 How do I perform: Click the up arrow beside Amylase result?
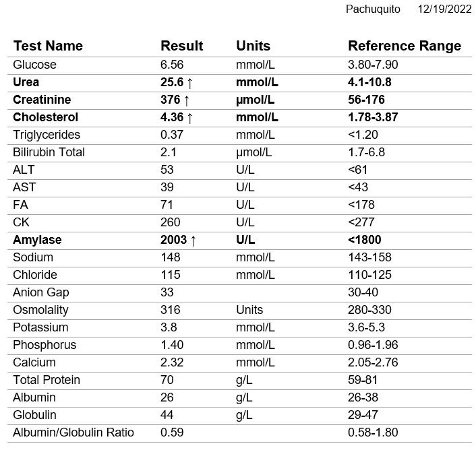[x=193, y=240]
